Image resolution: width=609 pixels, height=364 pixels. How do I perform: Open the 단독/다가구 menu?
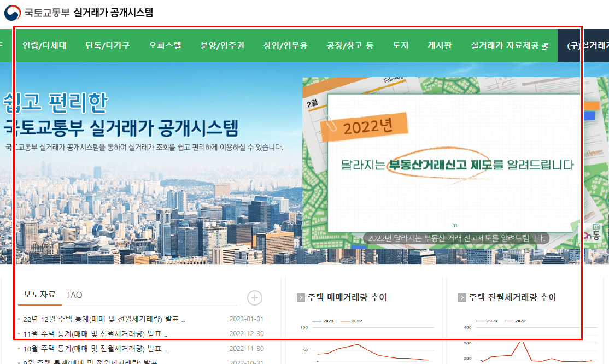[x=108, y=45]
